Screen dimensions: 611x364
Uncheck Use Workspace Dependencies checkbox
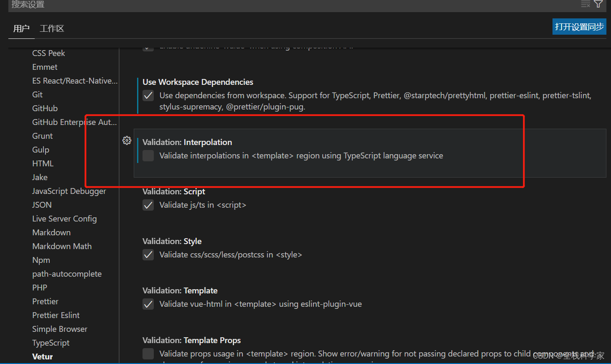coord(148,96)
